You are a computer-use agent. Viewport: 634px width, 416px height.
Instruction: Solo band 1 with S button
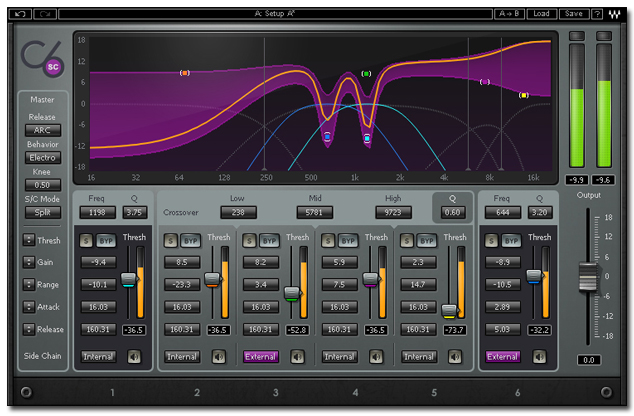[86, 241]
